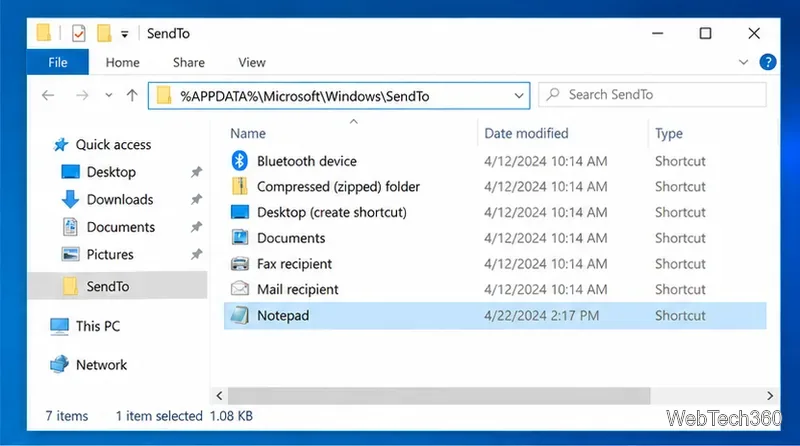Click the SendTo folder icon in sidebar
The image size is (800, 446).
(70, 286)
